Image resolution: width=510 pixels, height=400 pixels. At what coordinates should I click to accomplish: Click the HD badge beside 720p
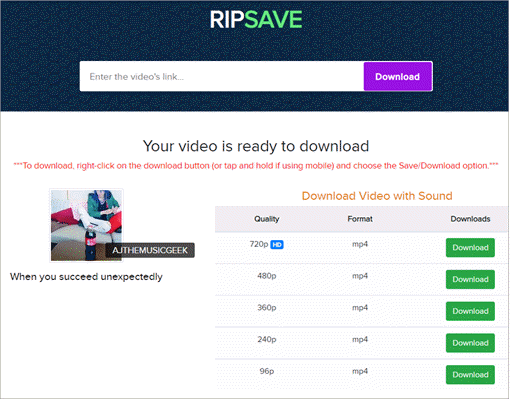(x=277, y=245)
